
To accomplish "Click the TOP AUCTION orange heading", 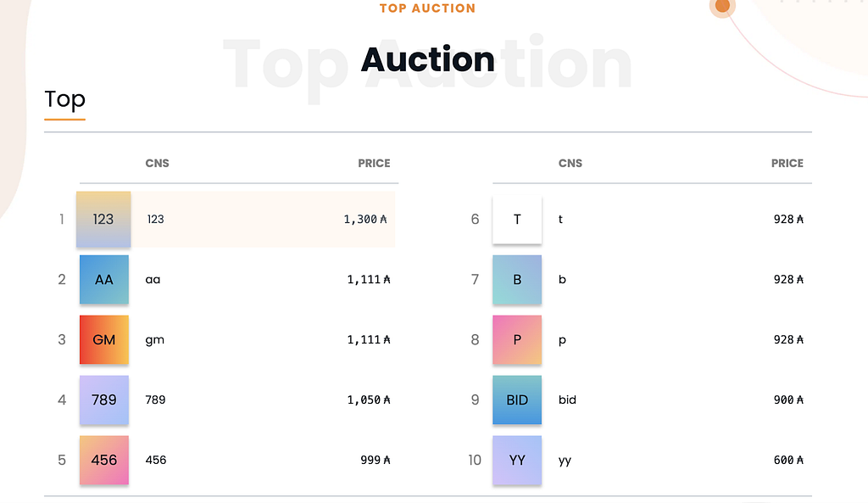I will point(427,8).
